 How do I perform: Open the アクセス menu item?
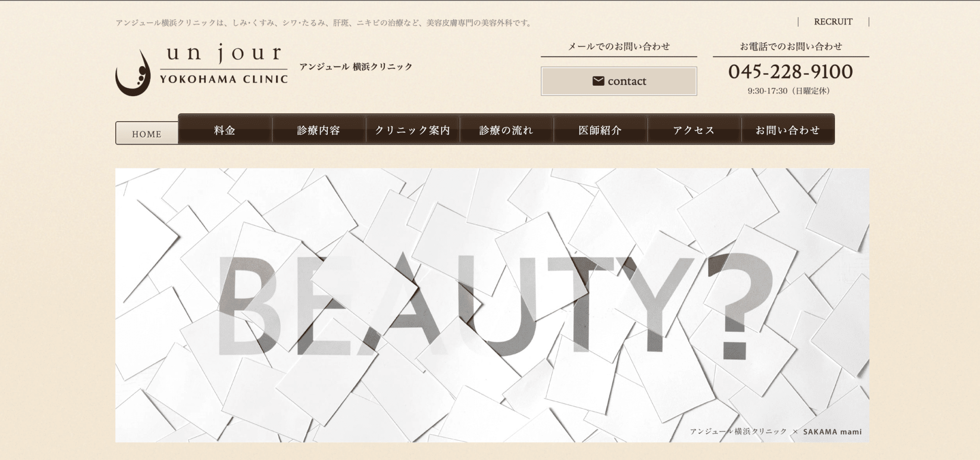pyautogui.click(x=694, y=130)
